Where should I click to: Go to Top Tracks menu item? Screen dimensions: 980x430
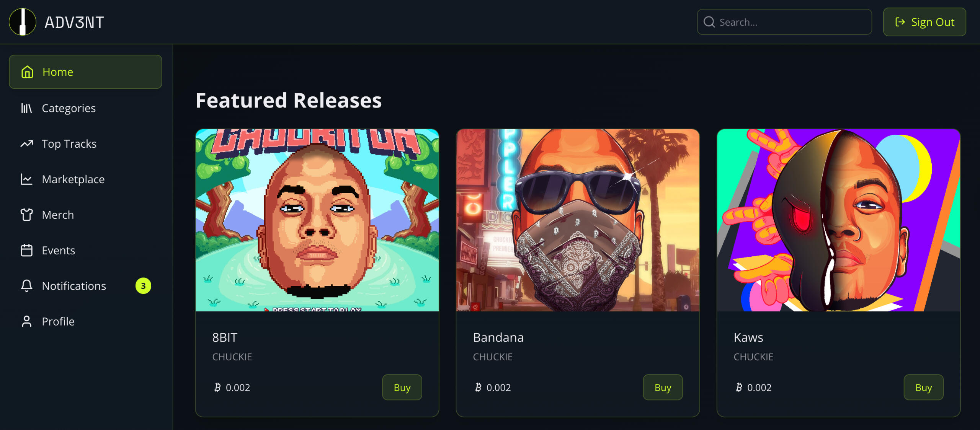point(85,144)
